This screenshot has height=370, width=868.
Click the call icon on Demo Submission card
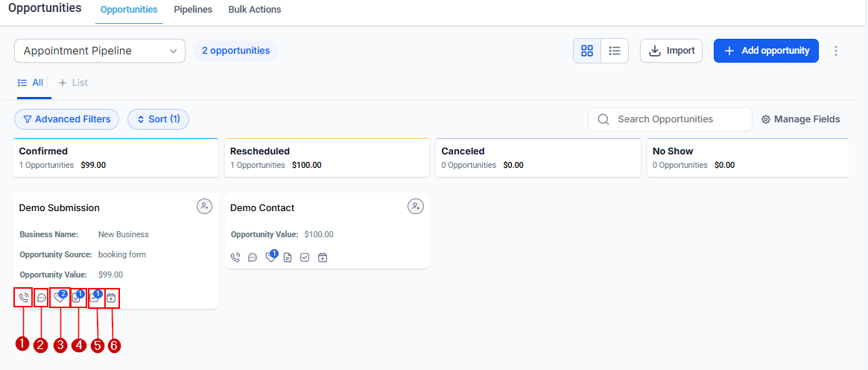pos(23,298)
